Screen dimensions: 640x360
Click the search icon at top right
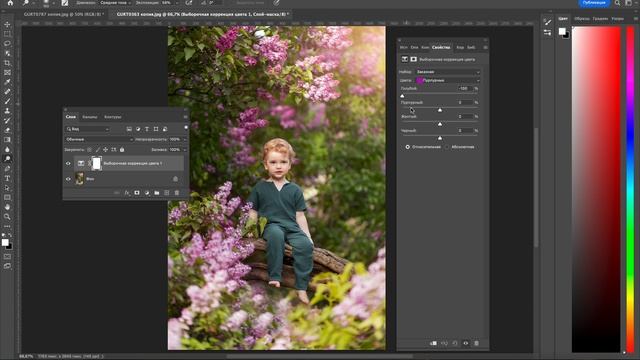pyautogui.click(x=618, y=3)
